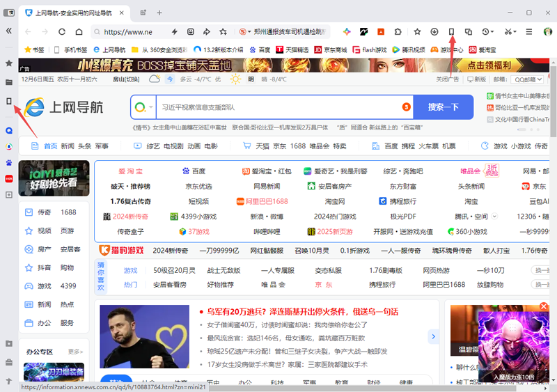Open the QQ邮箱 mailbox dropdown
The image size is (557, 392).
click(x=528, y=79)
